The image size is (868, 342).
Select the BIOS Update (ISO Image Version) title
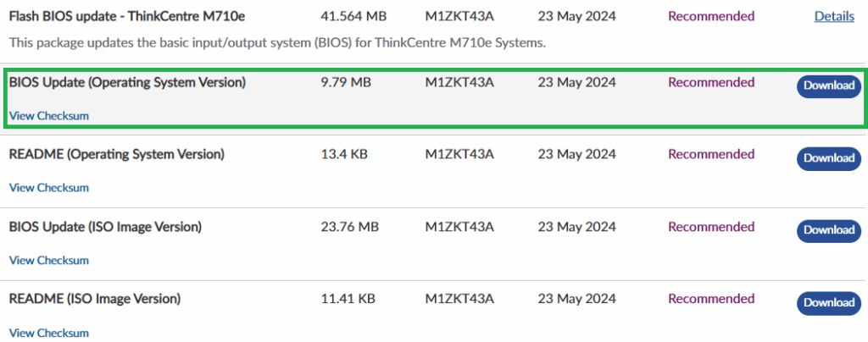pyautogui.click(x=105, y=226)
